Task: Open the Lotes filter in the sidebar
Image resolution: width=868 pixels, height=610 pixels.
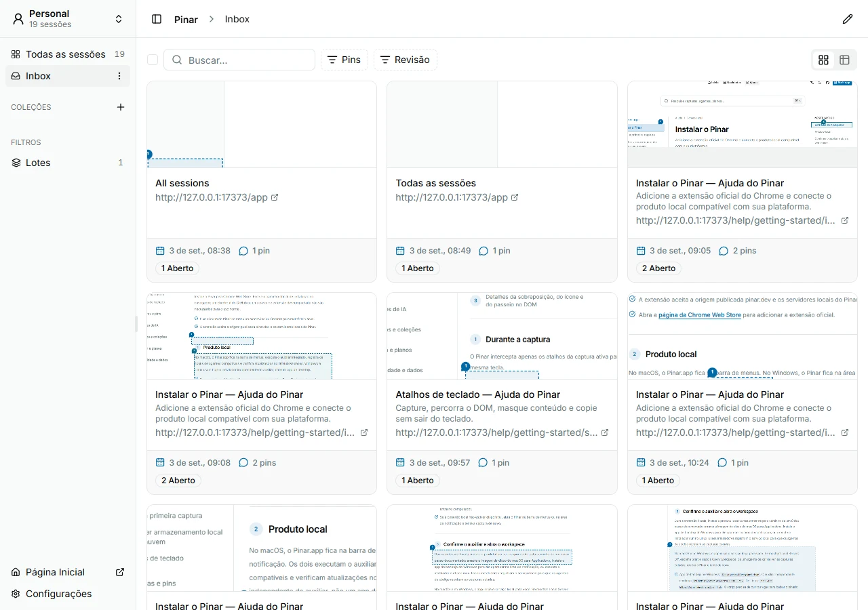Action: point(68,163)
